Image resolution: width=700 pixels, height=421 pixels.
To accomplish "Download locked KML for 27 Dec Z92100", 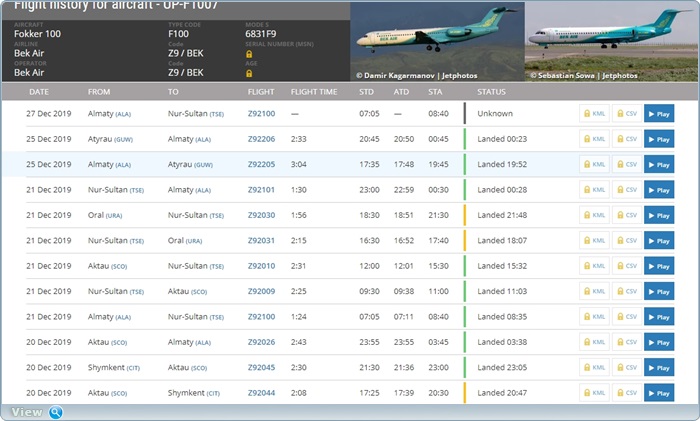I will (594, 113).
